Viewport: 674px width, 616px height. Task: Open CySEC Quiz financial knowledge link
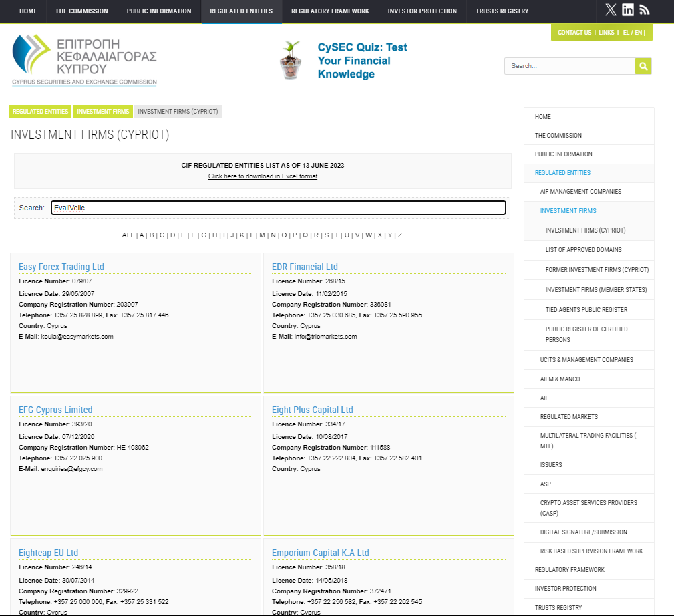362,61
